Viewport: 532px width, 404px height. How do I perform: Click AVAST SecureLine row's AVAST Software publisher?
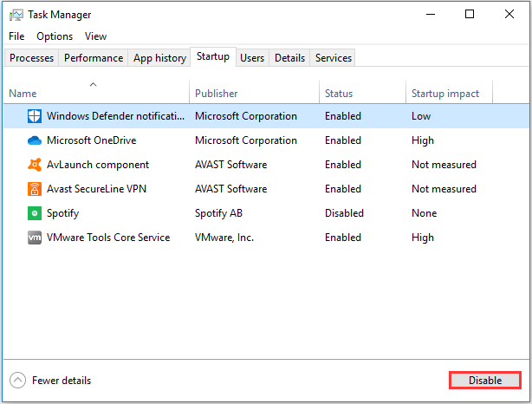(230, 189)
